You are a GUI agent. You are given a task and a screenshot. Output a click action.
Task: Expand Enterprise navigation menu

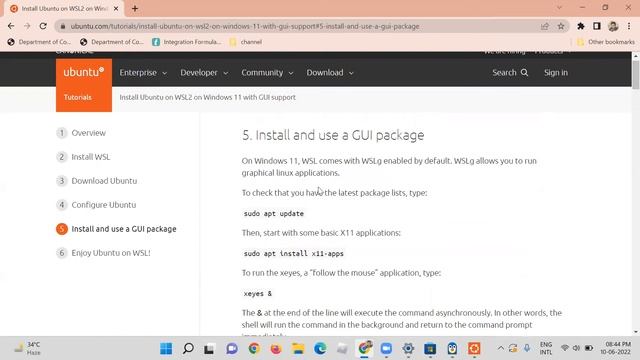[x=143, y=73]
